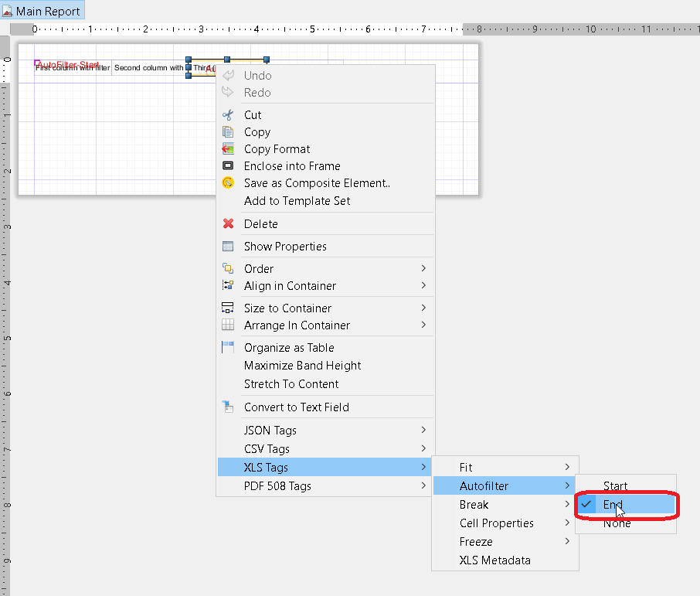Click the red Delete icon
Viewport: 700px width, 596px height.
(x=229, y=223)
